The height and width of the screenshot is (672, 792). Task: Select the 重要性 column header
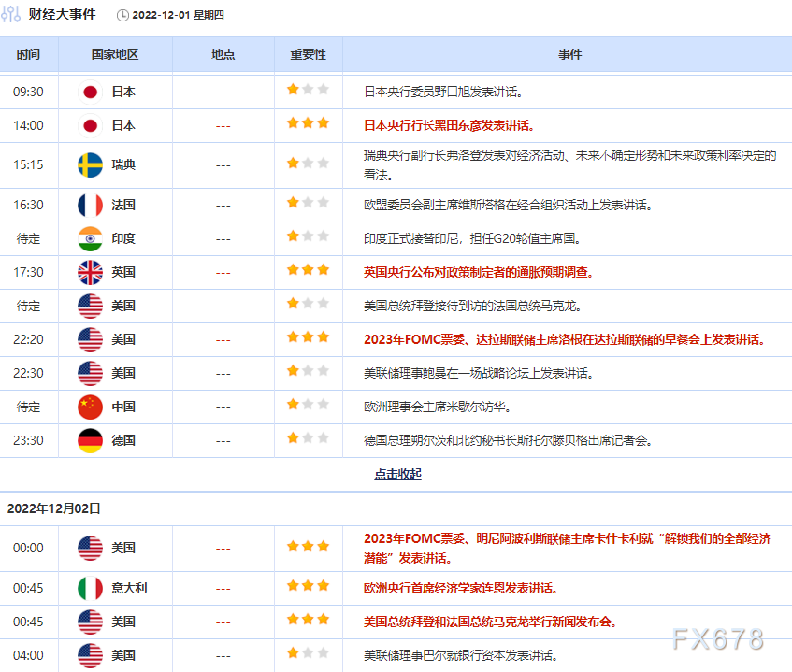click(308, 54)
